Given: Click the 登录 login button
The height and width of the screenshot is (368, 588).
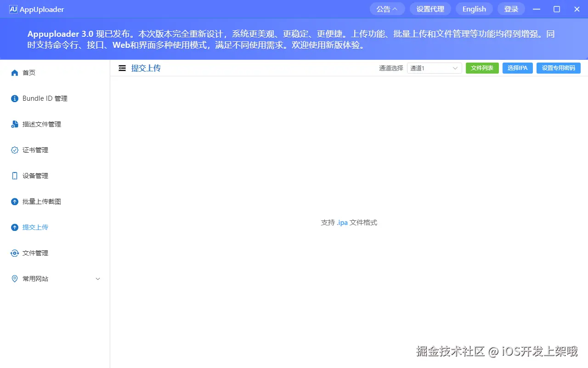Looking at the screenshot, I should tap(511, 9).
